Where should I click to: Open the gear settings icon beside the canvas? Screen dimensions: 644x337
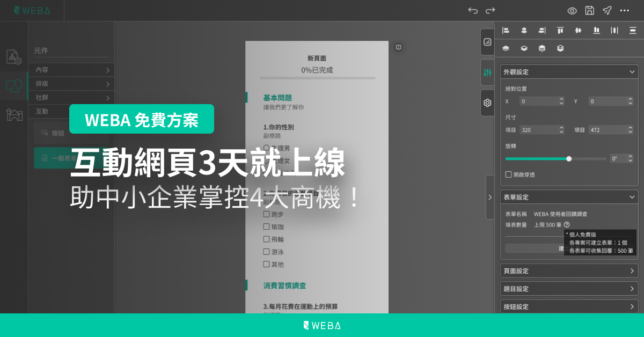487,102
